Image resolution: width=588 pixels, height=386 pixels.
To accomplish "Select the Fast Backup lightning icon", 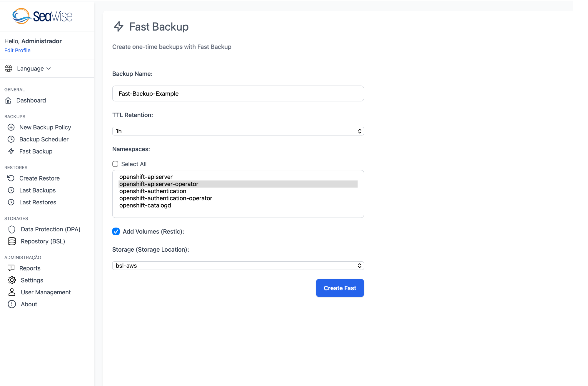I will click(x=11, y=151).
